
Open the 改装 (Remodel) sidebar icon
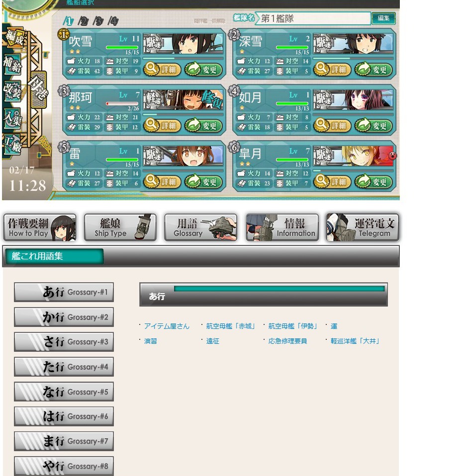click(x=12, y=91)
